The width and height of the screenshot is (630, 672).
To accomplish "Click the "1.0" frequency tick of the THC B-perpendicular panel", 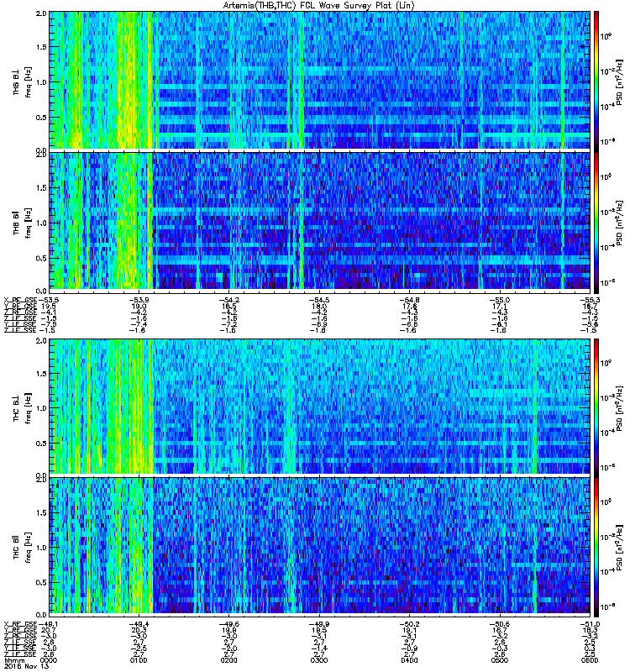I will click(41, 408).
